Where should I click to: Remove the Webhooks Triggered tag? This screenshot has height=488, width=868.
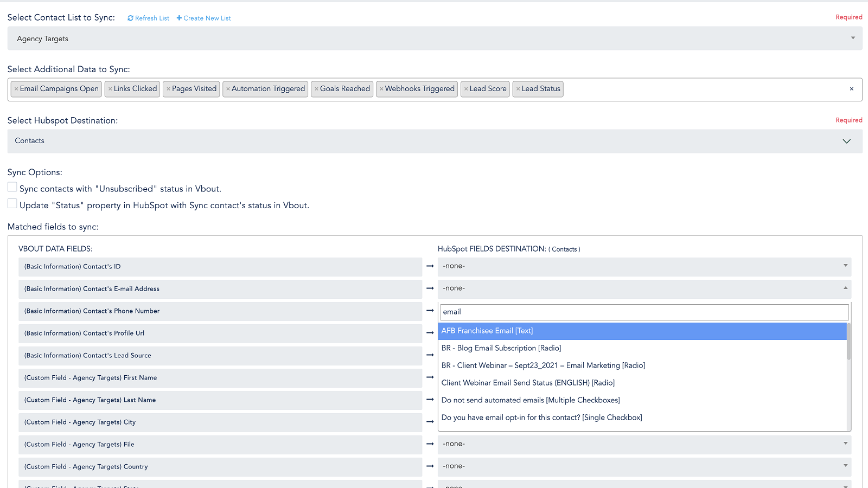[381, 88]
